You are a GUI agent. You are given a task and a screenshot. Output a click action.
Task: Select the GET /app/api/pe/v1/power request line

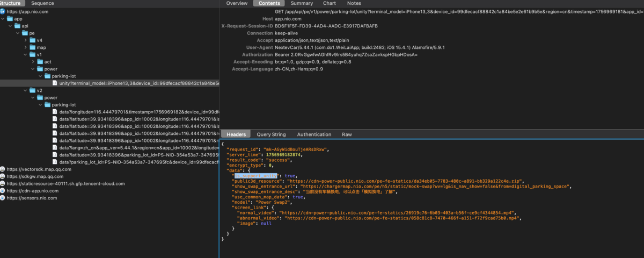coord(459,11)
